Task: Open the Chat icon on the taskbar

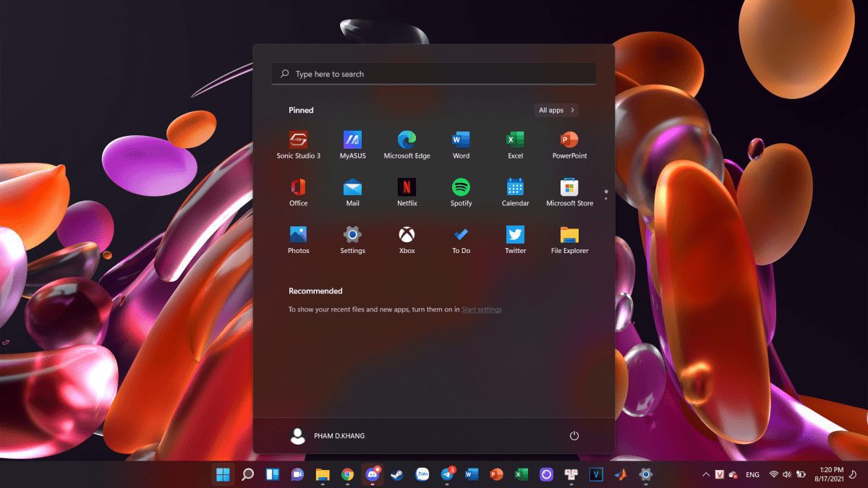Action: tap(297, 474)
